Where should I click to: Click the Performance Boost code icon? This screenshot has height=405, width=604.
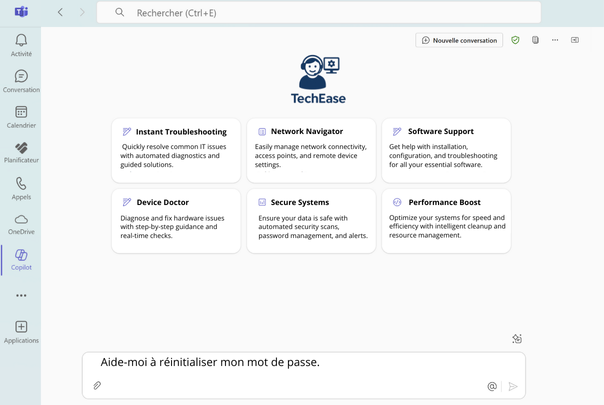click(397, 202)
